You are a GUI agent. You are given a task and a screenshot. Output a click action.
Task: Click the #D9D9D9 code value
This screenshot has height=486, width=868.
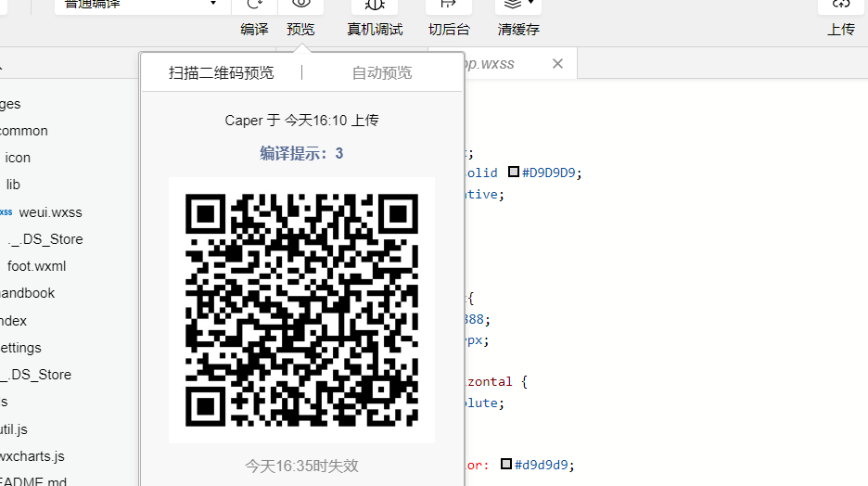(549, 173)
